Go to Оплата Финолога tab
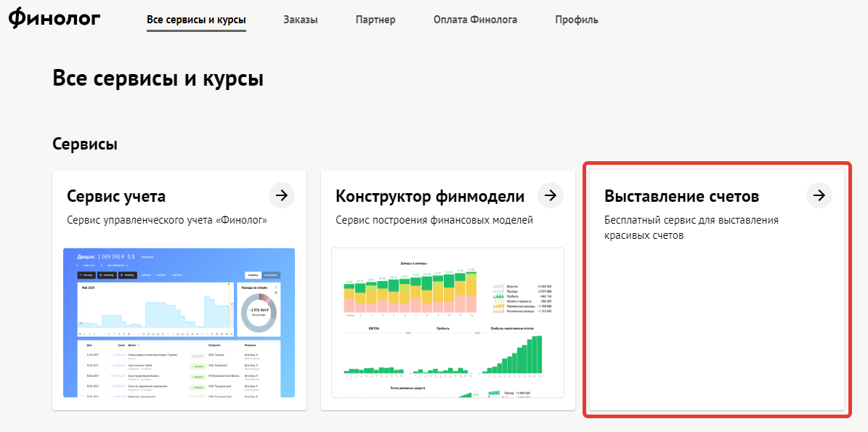The width and height of the screenshot is (868, 432). [x=476, y=20]
